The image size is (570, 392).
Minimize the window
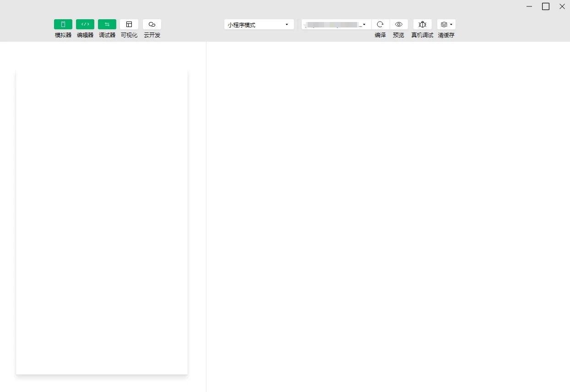tap(529, 6)
